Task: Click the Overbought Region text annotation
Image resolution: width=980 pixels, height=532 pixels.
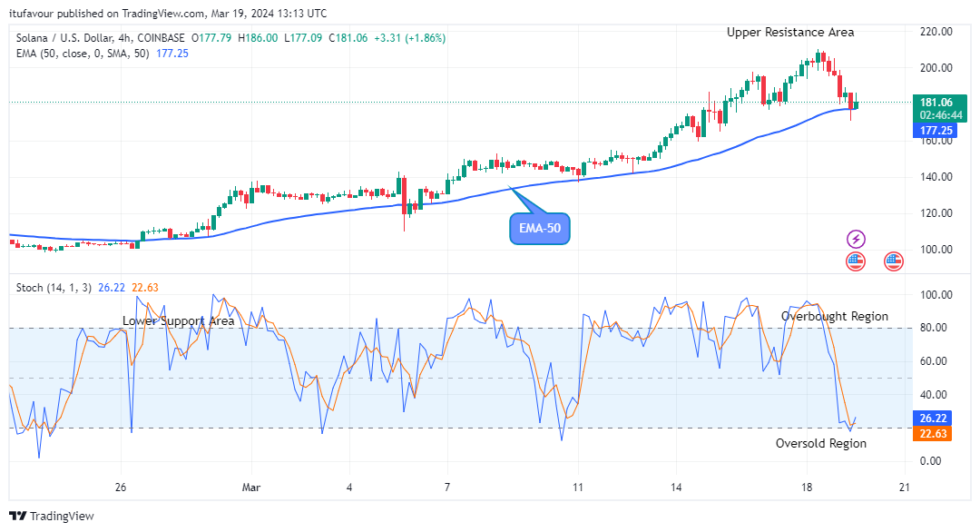Action: coord(835,316)
